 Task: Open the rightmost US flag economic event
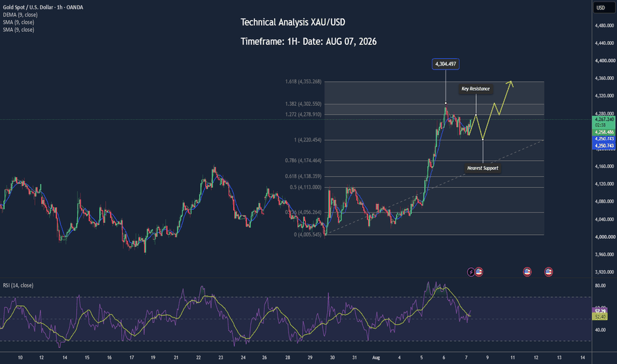pos(548,271)
